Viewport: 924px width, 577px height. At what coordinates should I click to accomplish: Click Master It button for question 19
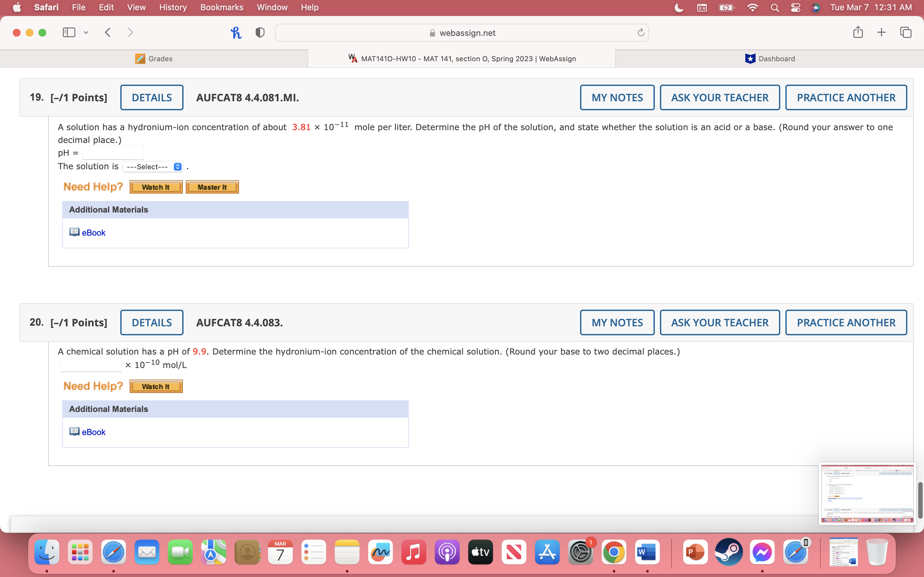212,187
